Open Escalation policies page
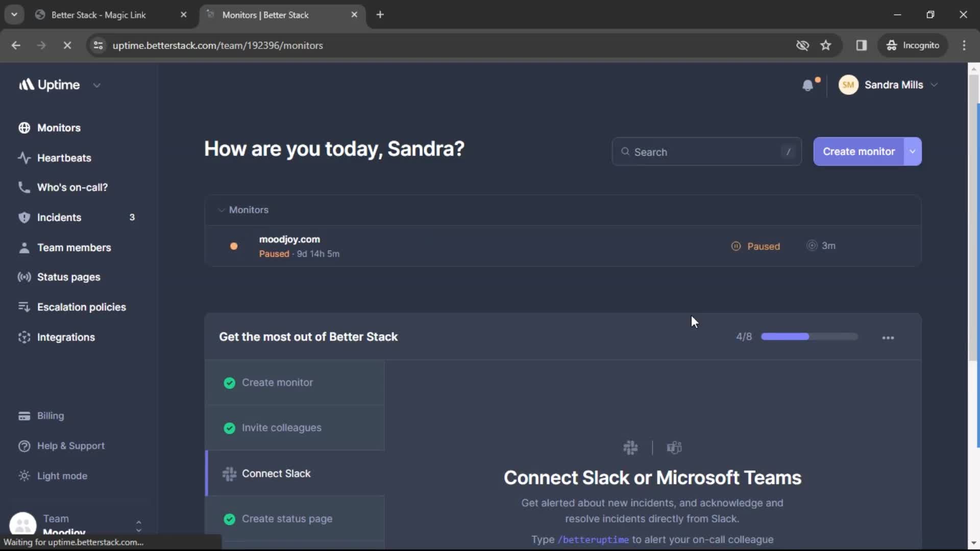The image size is (980, 551). 81,308
